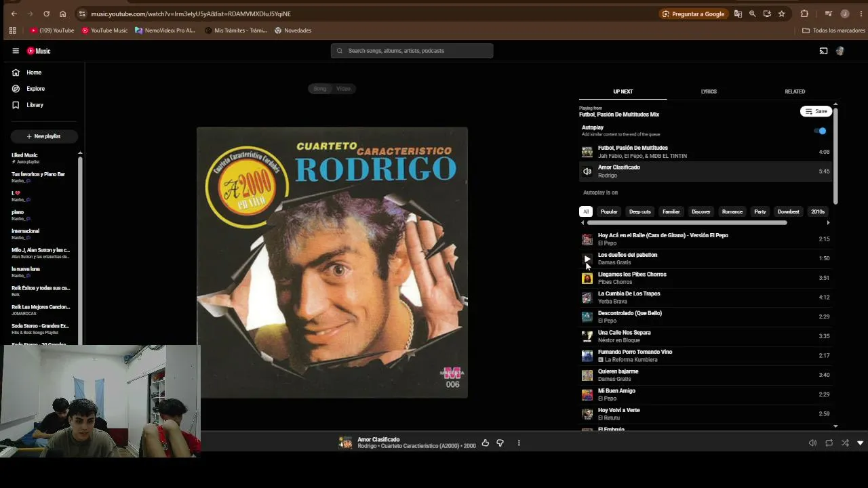Select the All filter chip
Viewport: 868px width, 488px height.
point(586,211)
